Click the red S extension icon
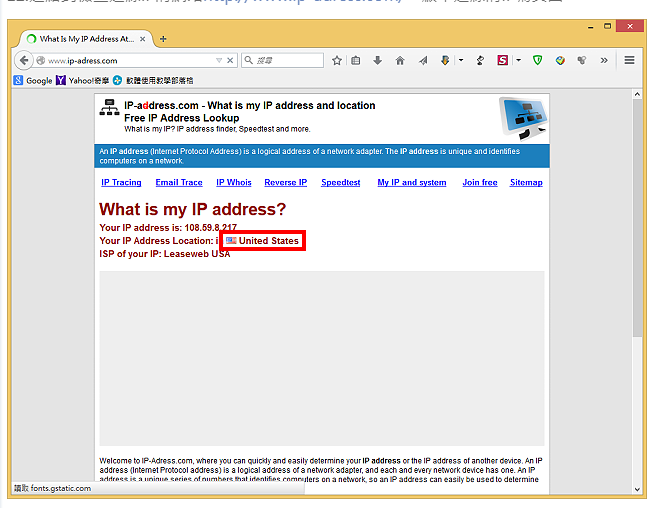Viewport: 663px width, 508px height. click(502, 60)
